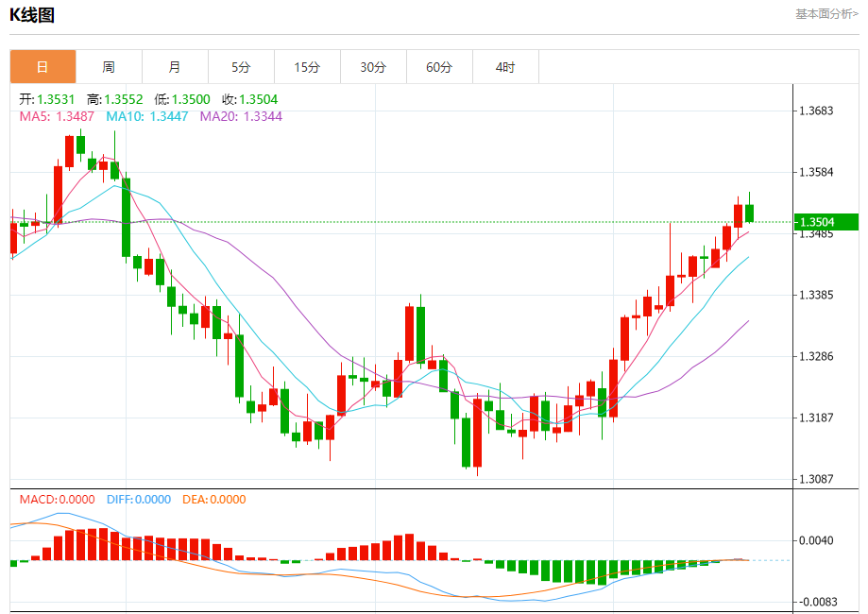This screenshot has height=614, width=868.
Task: Click the K线图 heading
Action: (x=32, y=15)
